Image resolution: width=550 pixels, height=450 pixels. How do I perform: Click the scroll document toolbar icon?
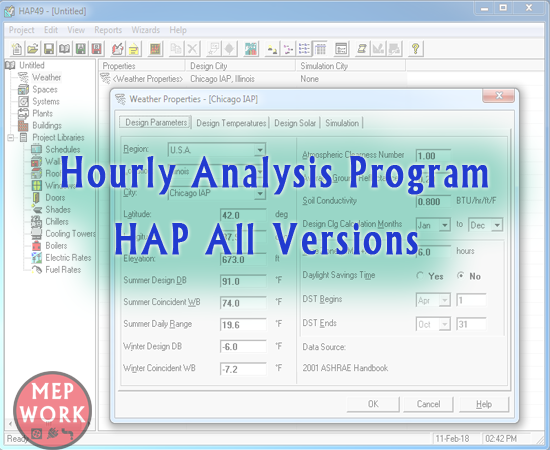click(x=362, y=49)
